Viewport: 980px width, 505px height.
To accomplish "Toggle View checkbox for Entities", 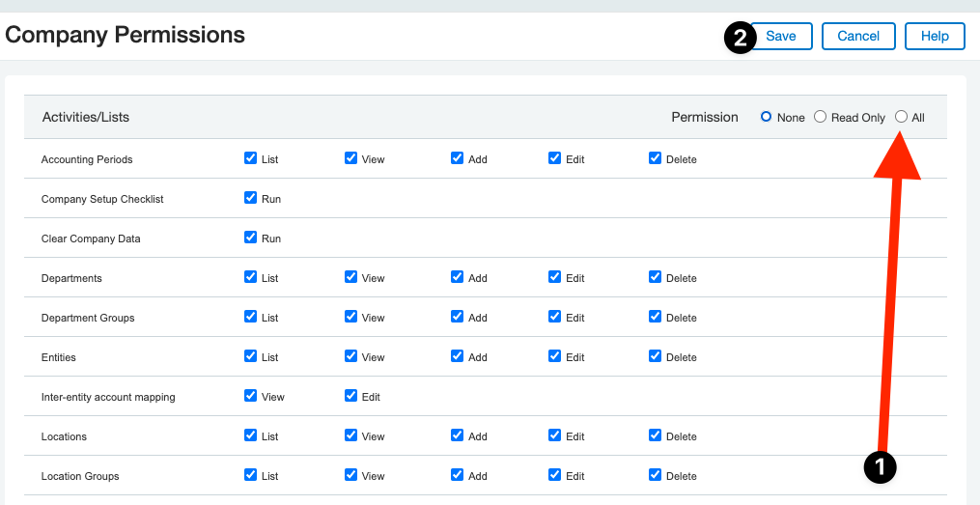I will (x=350, y=356).
